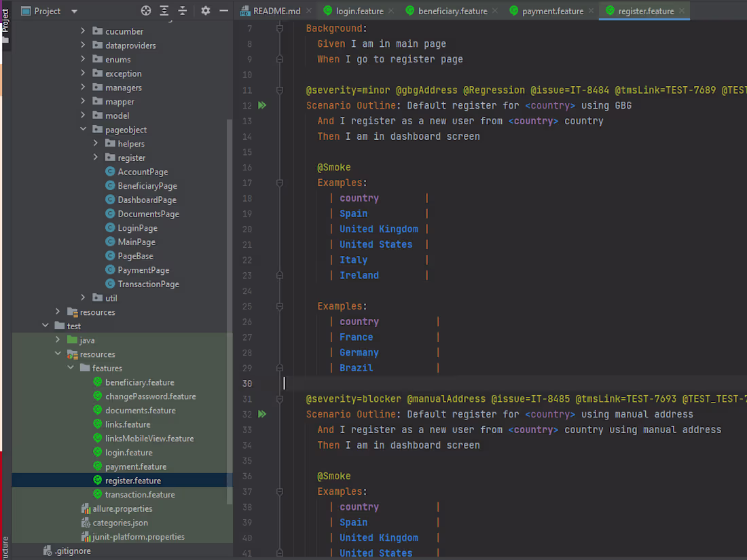The width and height of the screenshot is (747, 560).
Task: Click the vertical Project tool window button
Action: click(5, 17)
